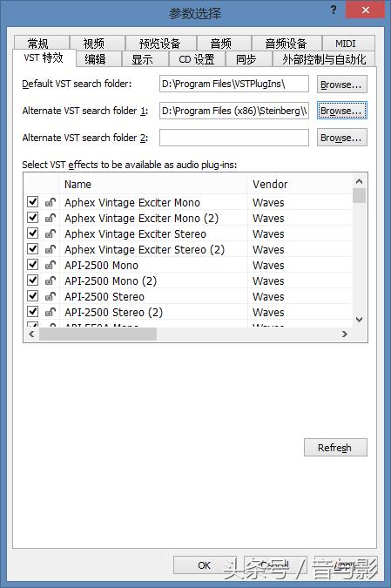Screen dimensions: 391x588
Task: Disable API-2500 Mono plug-in checkbox
Action: pyautogui.click(x=32, y=265)
